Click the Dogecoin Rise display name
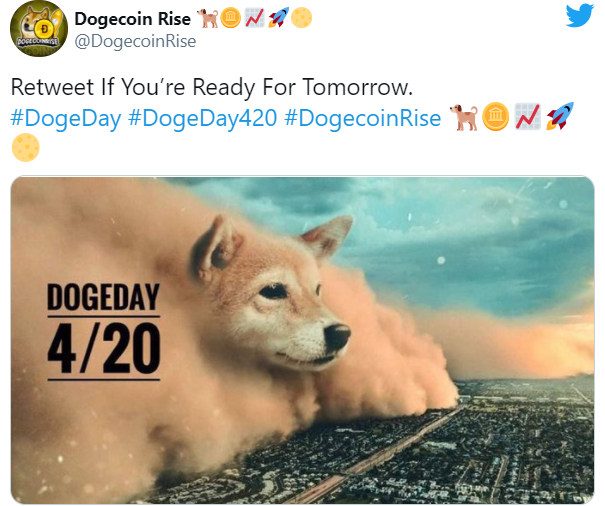Viewport: 605px width, 506px height. click(132, 19)
